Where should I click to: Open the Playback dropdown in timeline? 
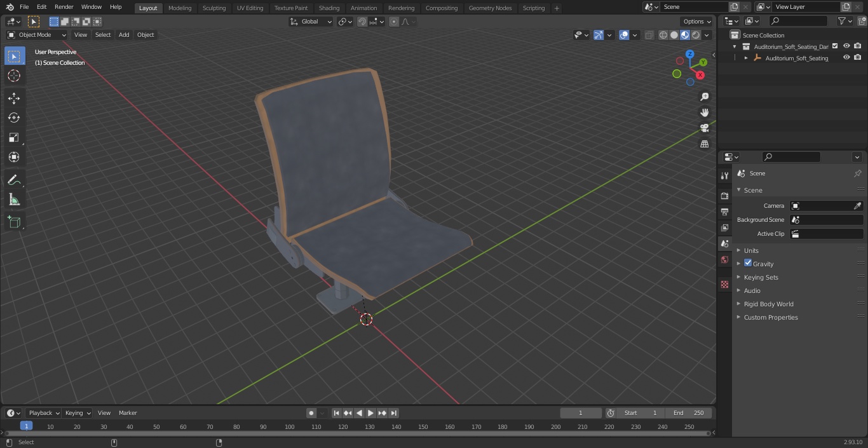(43, 413)
